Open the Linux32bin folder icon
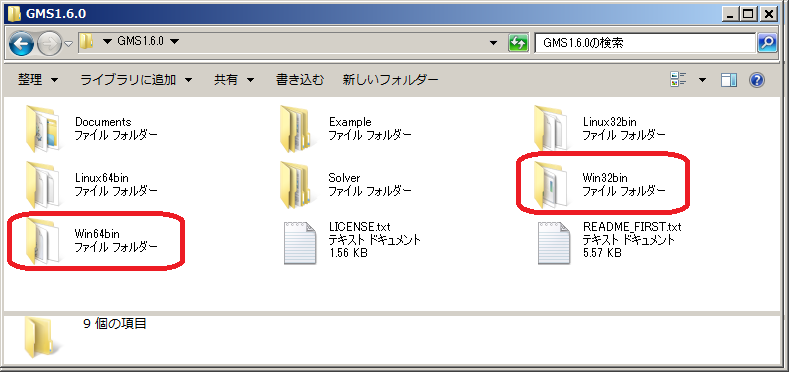This screenshot has width=789, height=372. pyautogui.click(x=551, y=129)
